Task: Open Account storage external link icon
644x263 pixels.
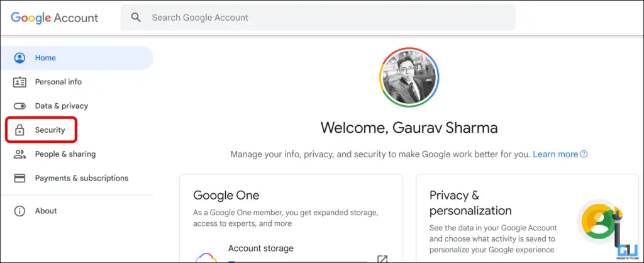Action: point(382,259)
